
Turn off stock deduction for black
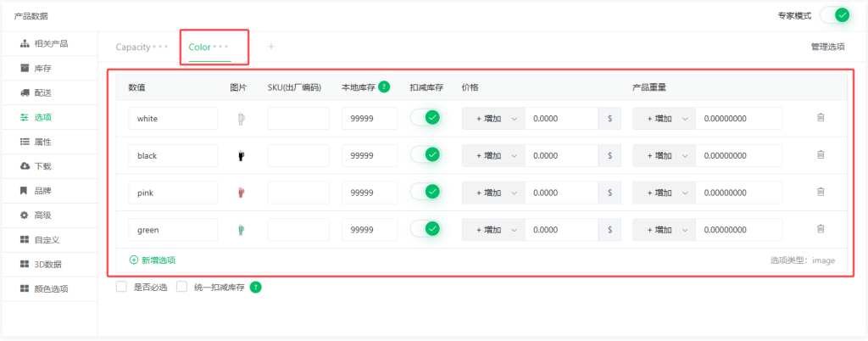point(426,155)
